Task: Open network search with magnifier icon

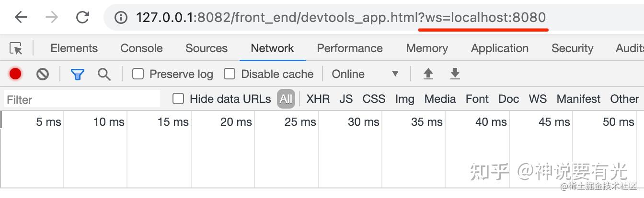Action: click(104, 74)
